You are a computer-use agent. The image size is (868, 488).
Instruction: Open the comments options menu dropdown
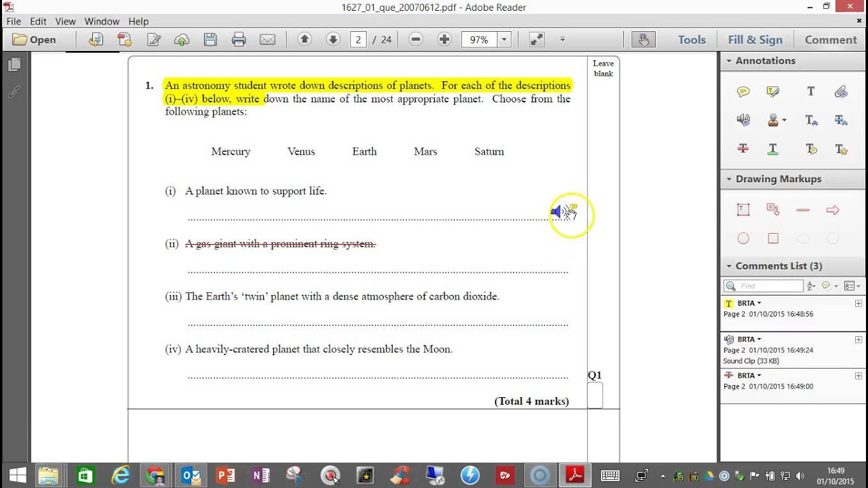852,286
